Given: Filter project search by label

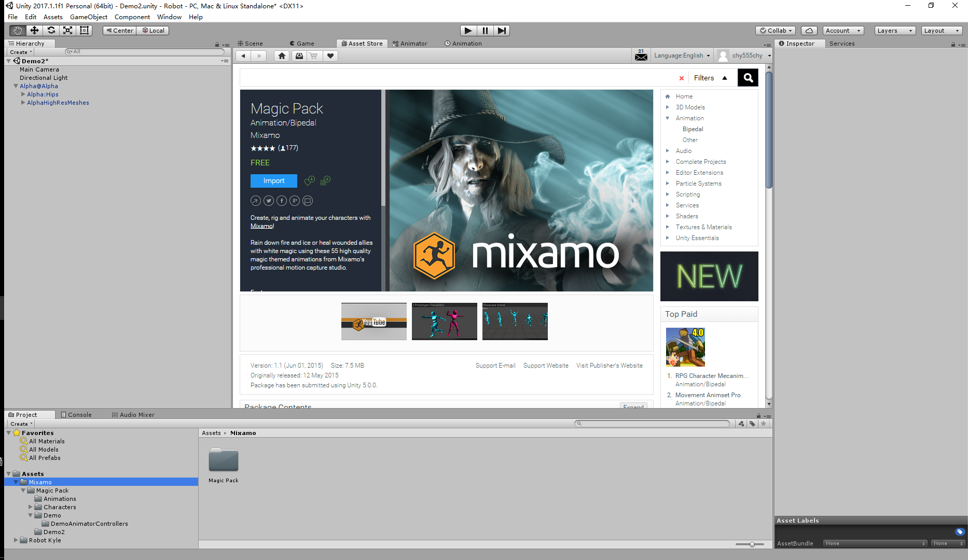Looking at the screenshot, I should point(752,424).
